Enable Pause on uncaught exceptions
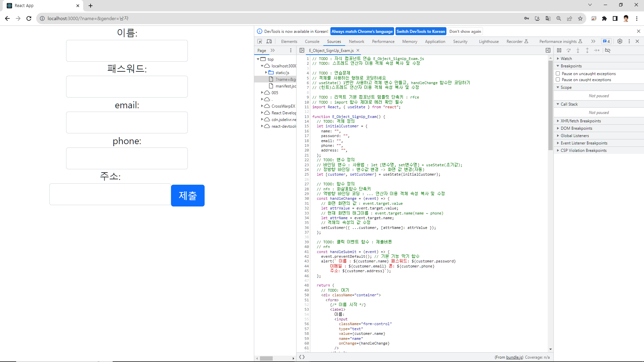 pos(558,73)
